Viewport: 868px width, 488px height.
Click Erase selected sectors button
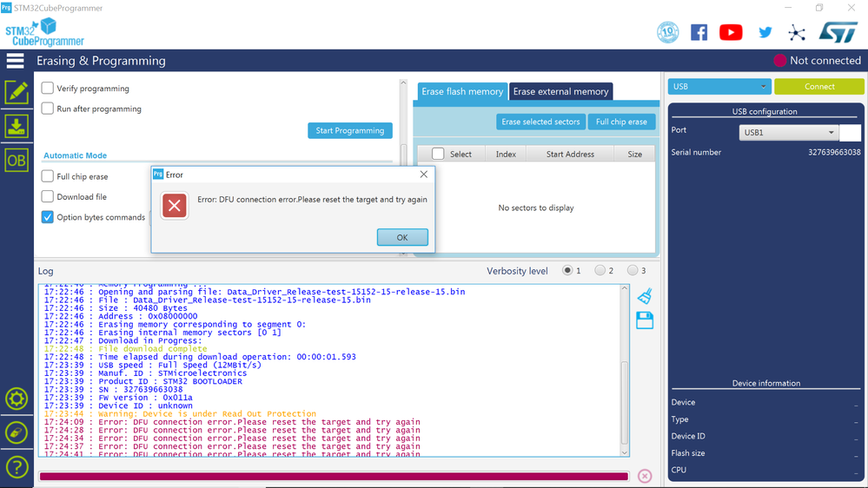(540, 122)
